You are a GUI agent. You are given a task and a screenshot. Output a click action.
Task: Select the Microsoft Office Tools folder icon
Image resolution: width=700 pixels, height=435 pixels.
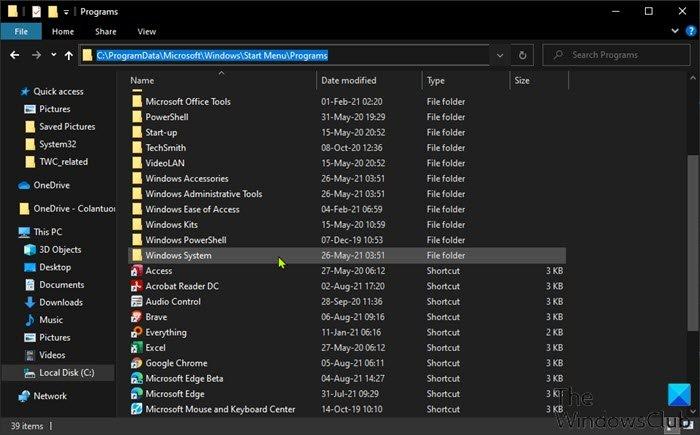[x=137, y=102]
